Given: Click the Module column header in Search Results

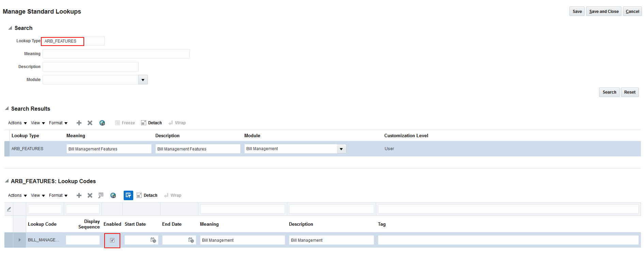Looking at the screenshot, I should (x=252, y=135).
